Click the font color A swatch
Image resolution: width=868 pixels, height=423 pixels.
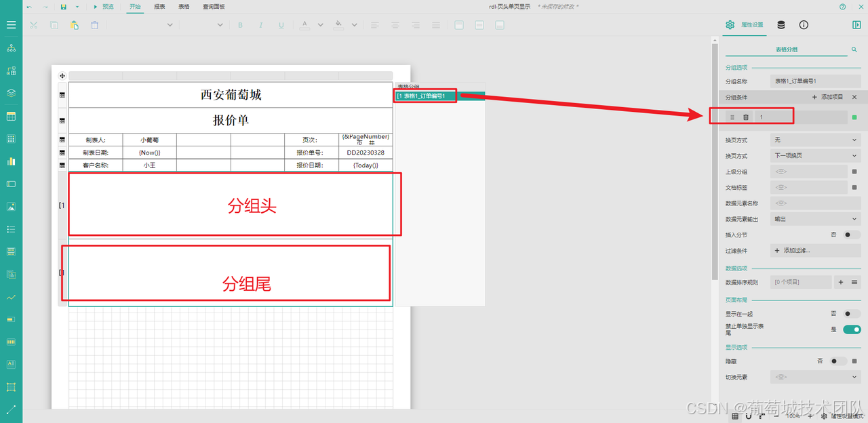[x=304, y=25]
